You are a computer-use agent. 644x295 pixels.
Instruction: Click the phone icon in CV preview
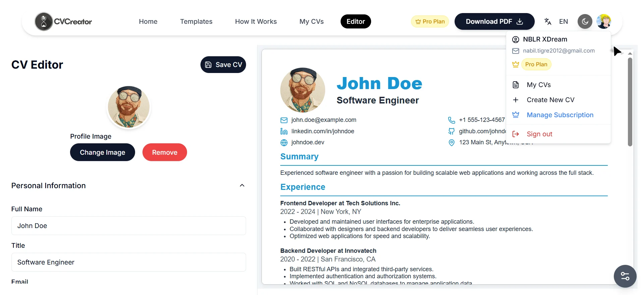point(452,120)
